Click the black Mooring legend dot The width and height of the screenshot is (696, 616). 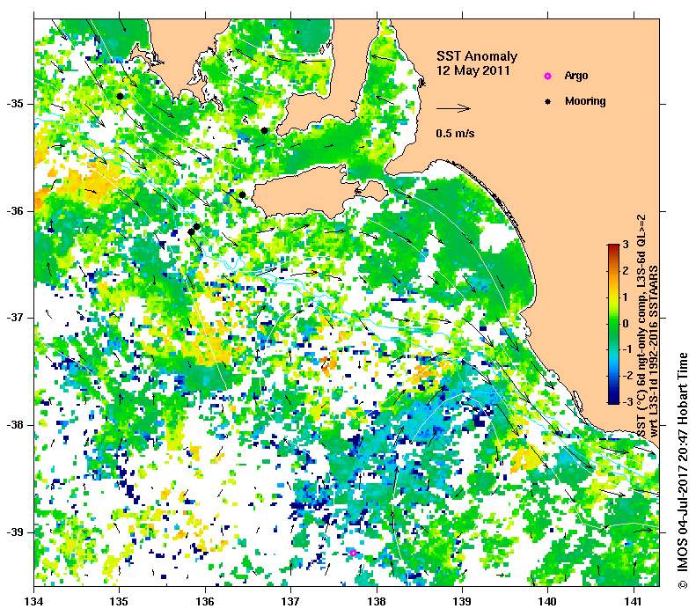click(x=548, y=101)
